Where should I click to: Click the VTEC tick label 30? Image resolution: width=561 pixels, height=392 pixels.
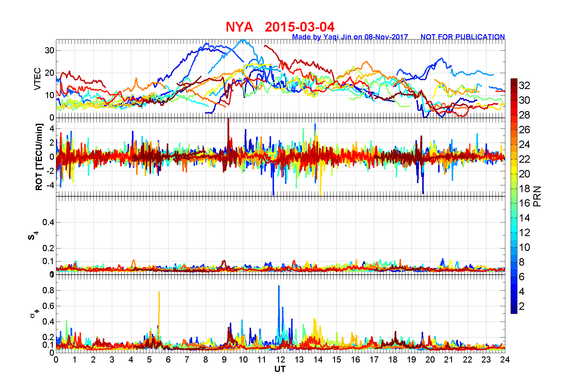click(49, 50)
